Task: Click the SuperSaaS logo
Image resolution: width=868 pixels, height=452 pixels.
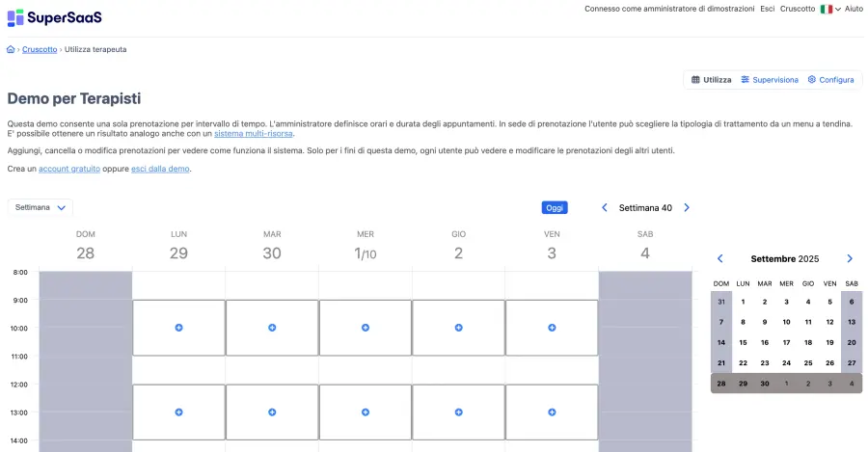Action: [54, 17]
